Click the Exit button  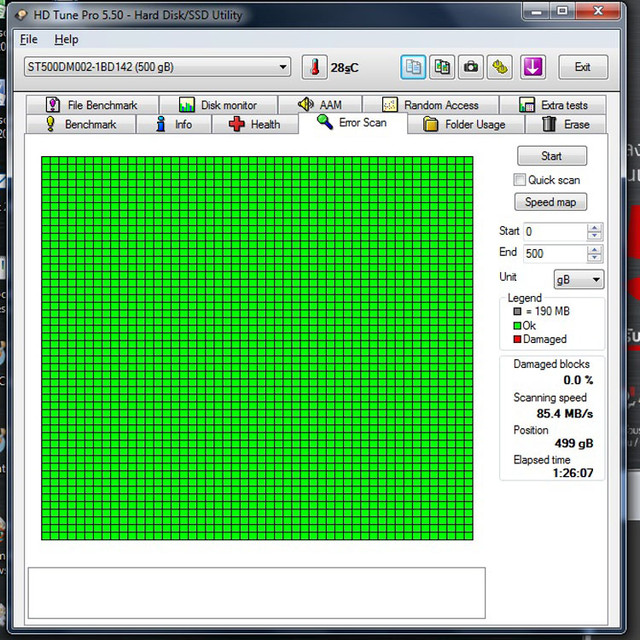tap(583, 67)
